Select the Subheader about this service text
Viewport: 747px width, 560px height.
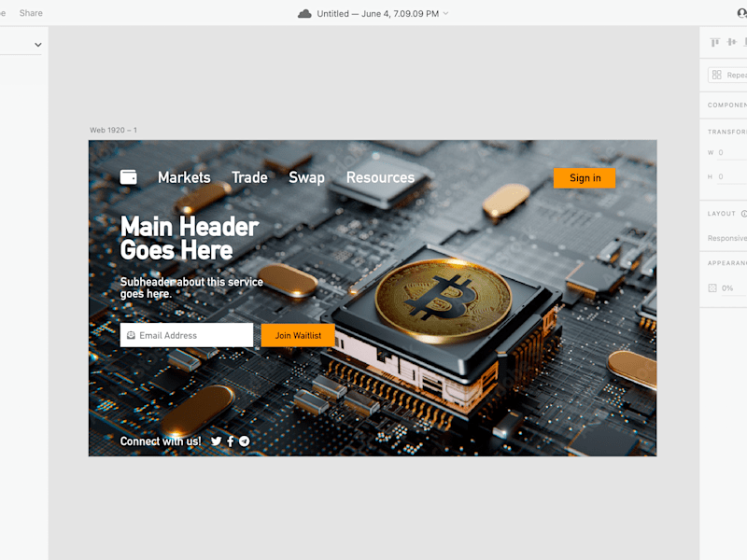pos(191,287)
